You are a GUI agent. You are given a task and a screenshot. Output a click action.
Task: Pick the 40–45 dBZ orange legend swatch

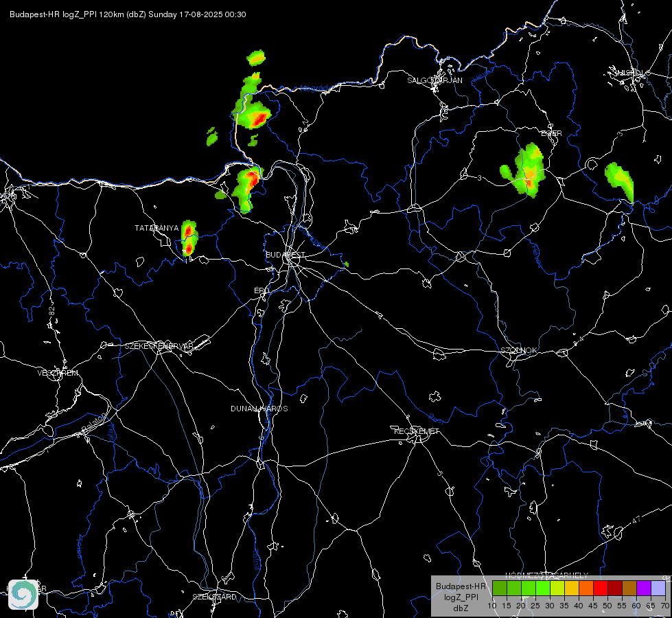tap(586, 588)
